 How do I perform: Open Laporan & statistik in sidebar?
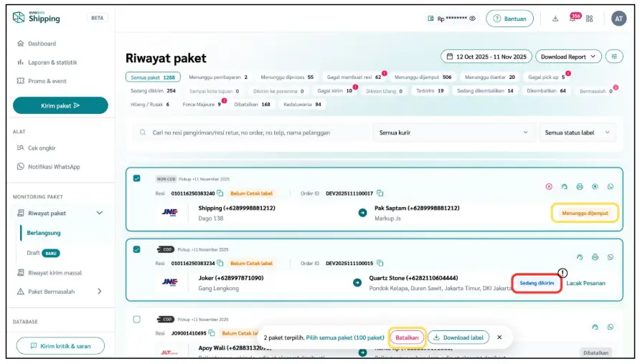pos(52,62)
